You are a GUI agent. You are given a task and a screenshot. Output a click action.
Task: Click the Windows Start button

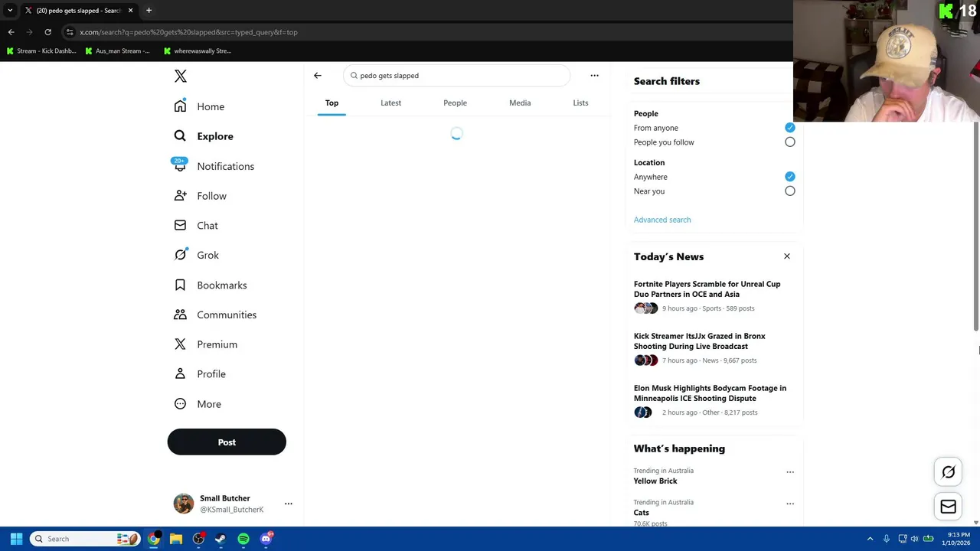click(16, 539)
